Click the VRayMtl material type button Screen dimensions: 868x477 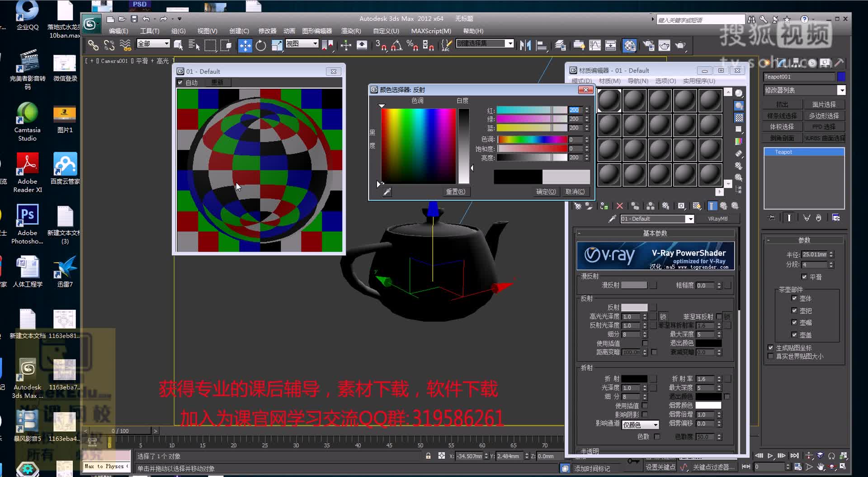pos(717,219)
